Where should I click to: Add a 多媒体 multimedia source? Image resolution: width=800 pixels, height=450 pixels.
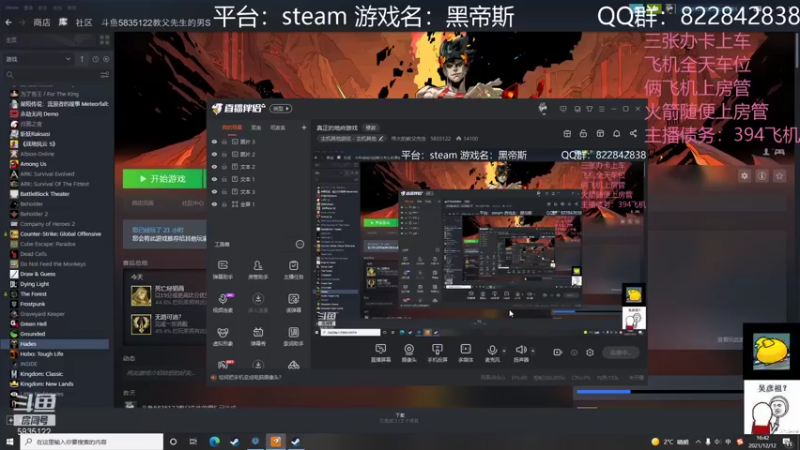(x=465, y=353)
